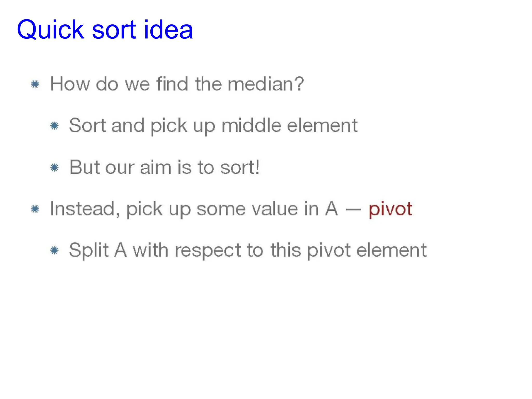Click 'Split A with respect to this pivot element'
Image resolution: width=532 pixels, height=399 pixels.
click(248, 251)
